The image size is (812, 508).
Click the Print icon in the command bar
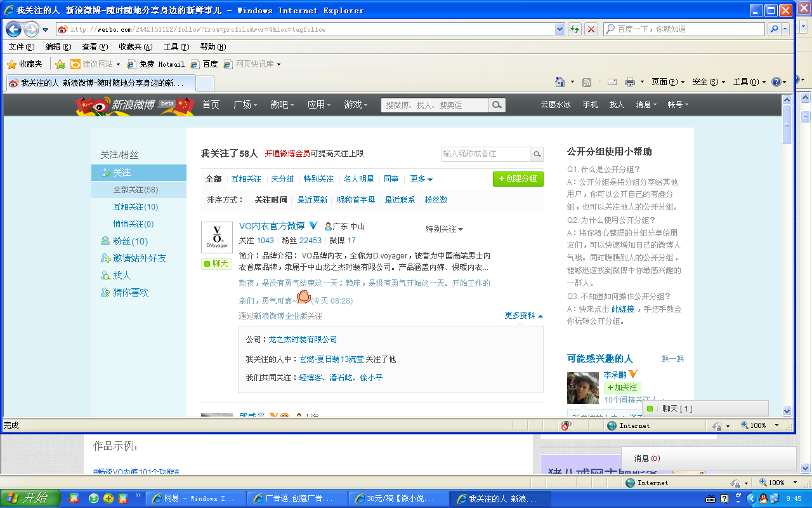tap(630, 82)
